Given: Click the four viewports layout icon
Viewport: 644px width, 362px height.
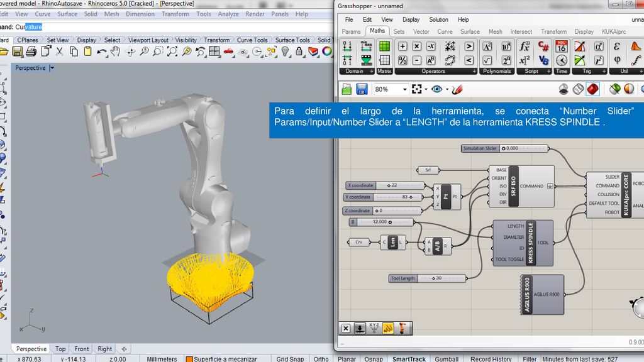Looking at the screenshot, I should (214, 52).
